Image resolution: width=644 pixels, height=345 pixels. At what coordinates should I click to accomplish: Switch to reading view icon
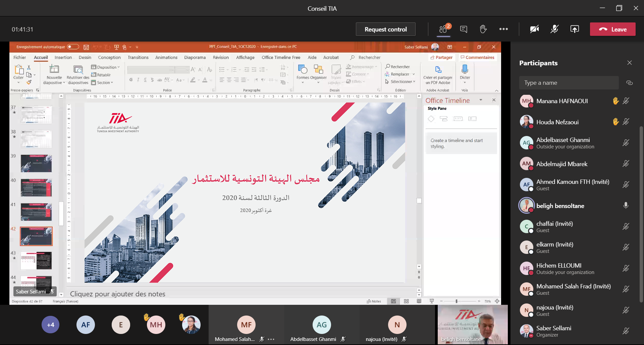419,301
